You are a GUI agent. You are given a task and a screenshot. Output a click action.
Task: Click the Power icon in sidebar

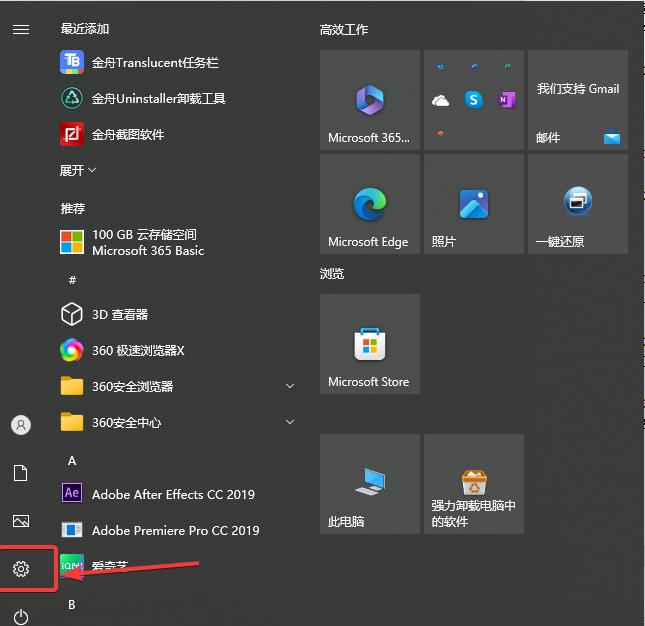click(21, 617)
